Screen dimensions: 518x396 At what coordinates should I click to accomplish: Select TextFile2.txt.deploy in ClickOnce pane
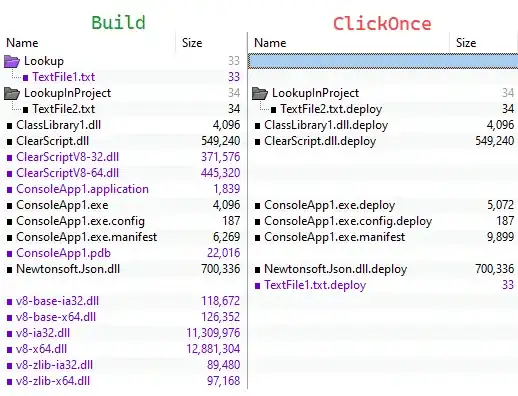pos(331,109)
